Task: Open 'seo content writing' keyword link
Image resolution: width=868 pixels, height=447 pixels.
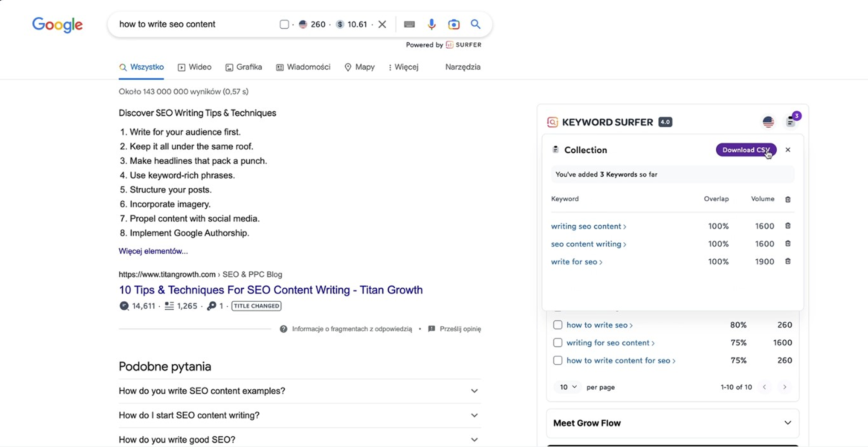Action: tap(588, 244)
